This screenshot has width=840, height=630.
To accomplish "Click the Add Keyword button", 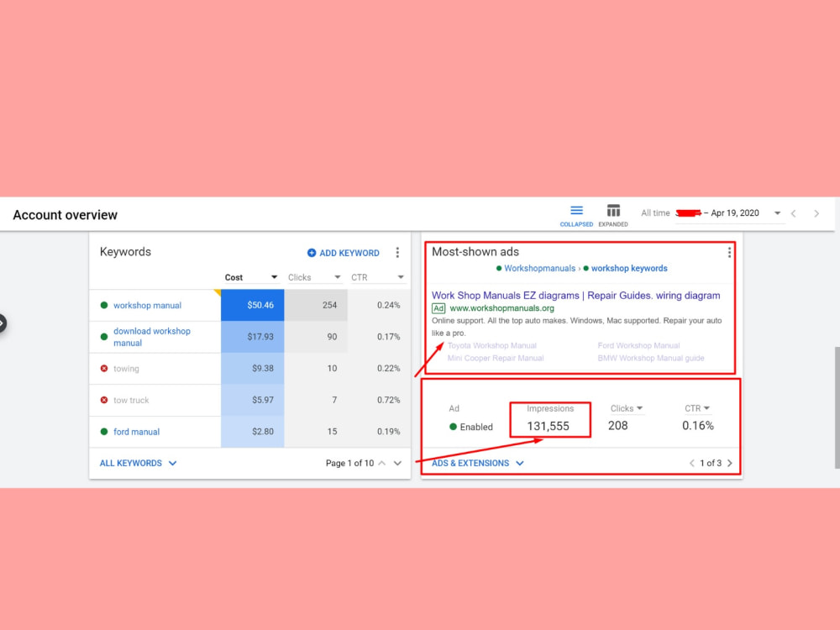I will (x=343, y=253).
